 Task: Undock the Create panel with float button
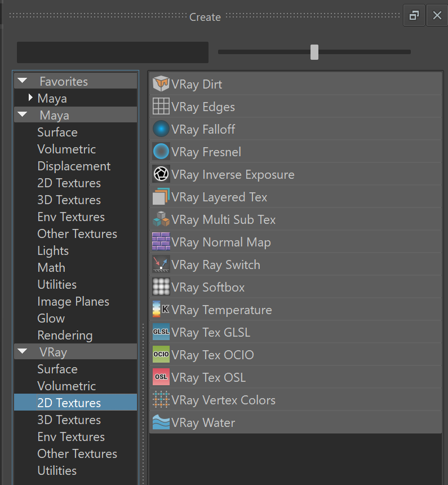(x=414, y=15)
